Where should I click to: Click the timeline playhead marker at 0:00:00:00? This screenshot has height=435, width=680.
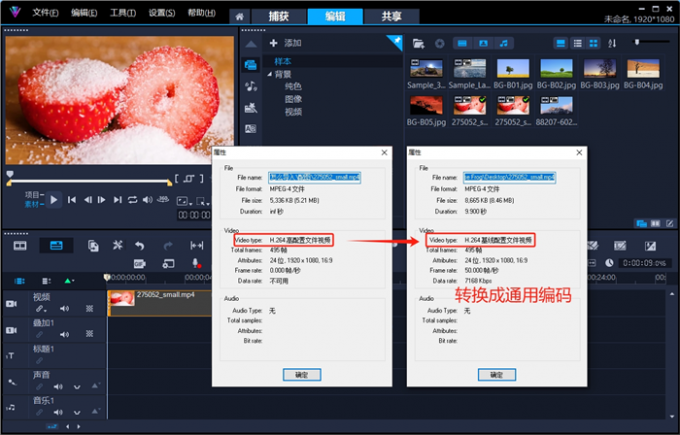point(107,277)
